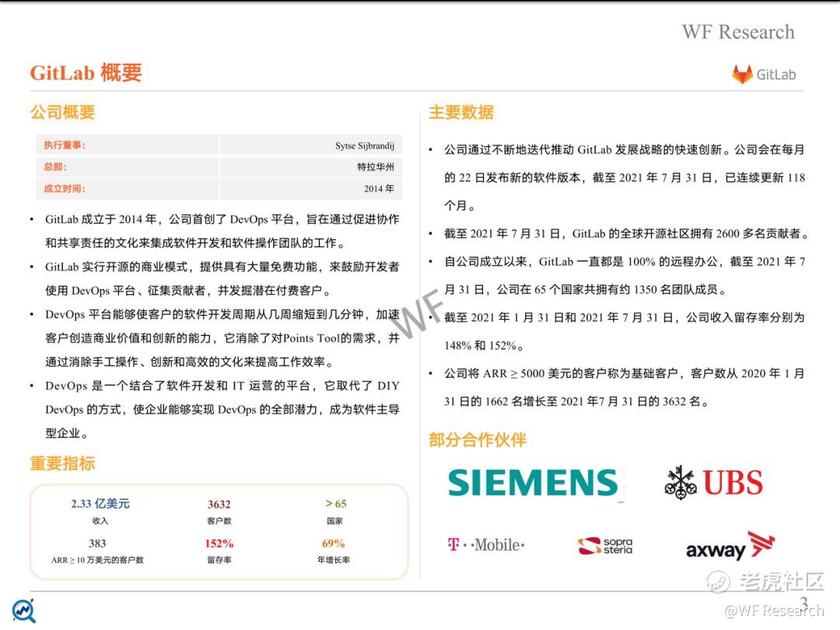Screen dimensions: 840x630
Task: Click the '69%' growth figure
Action: pyautogui.click(x=333, y=543)
